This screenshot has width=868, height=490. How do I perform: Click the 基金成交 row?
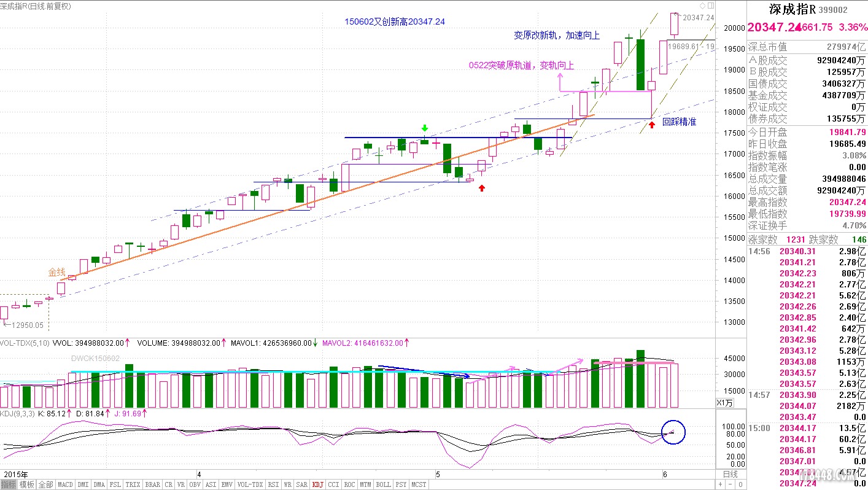tap(807, 95)
